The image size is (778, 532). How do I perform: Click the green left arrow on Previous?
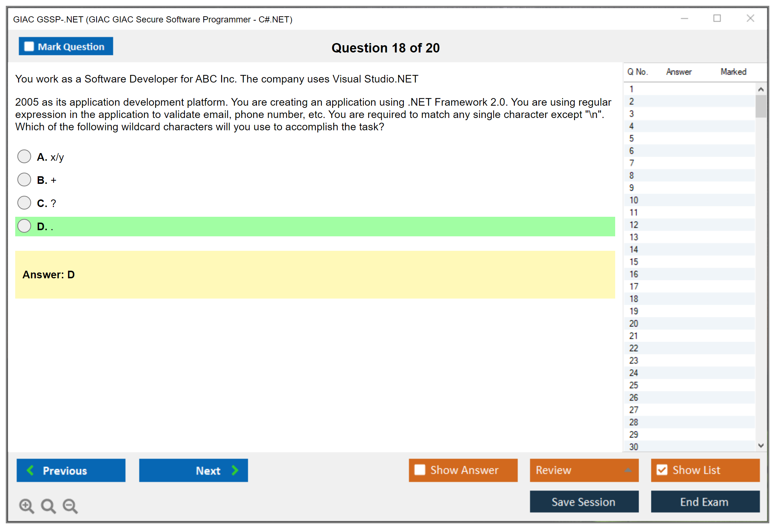click(x=31, y=470)
